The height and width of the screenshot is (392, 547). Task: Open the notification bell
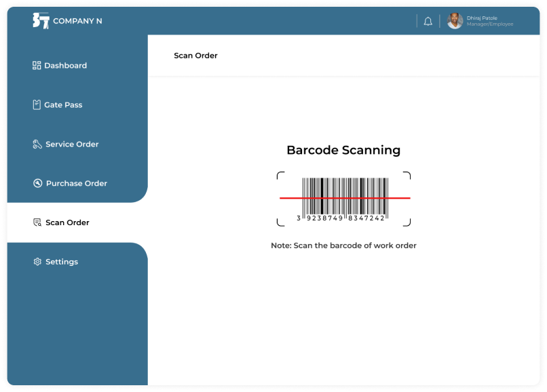click(428, 21)
